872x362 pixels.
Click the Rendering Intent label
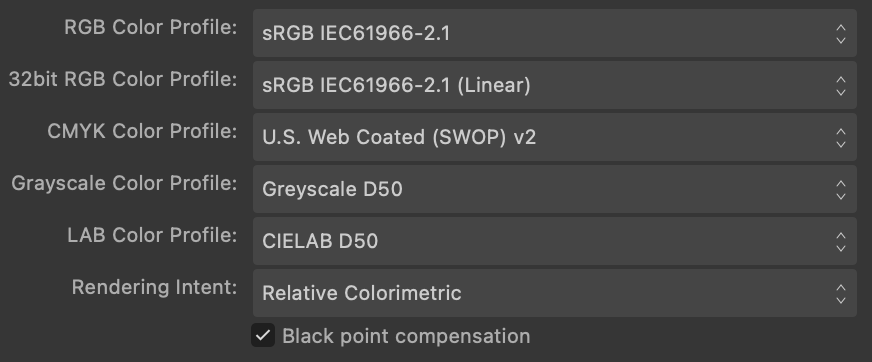[x=155, y=287]
